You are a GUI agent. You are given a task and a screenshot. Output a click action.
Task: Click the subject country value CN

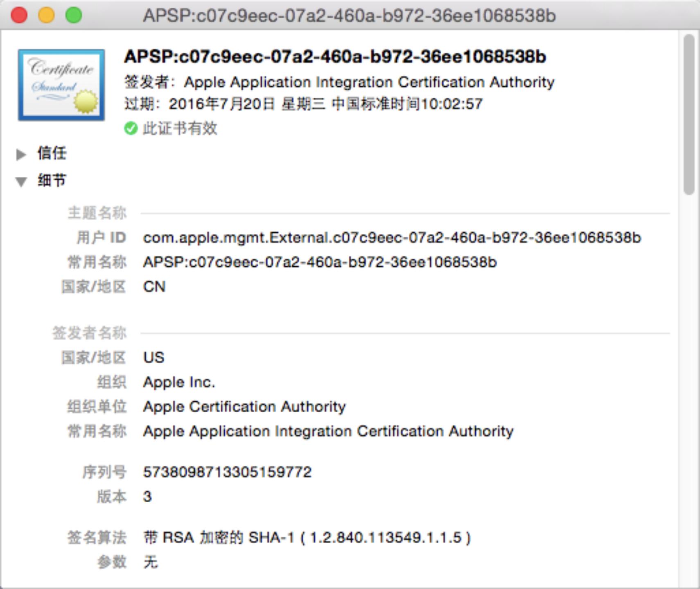(154, 287)
